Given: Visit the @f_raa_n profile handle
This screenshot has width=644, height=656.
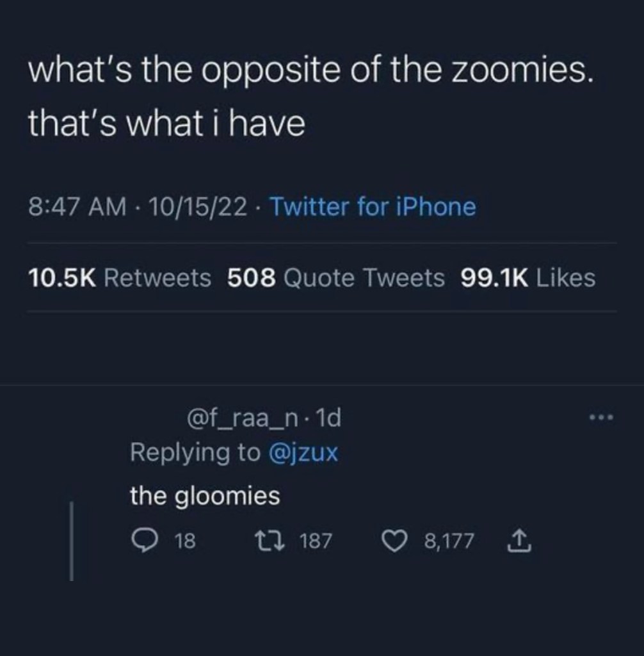Looking at the screenshot, I should point(243,419).
